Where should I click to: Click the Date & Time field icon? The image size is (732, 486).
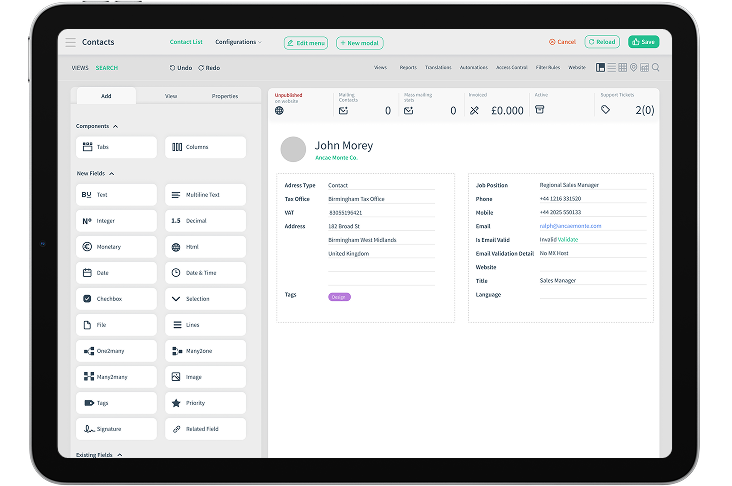coord(176,272)
